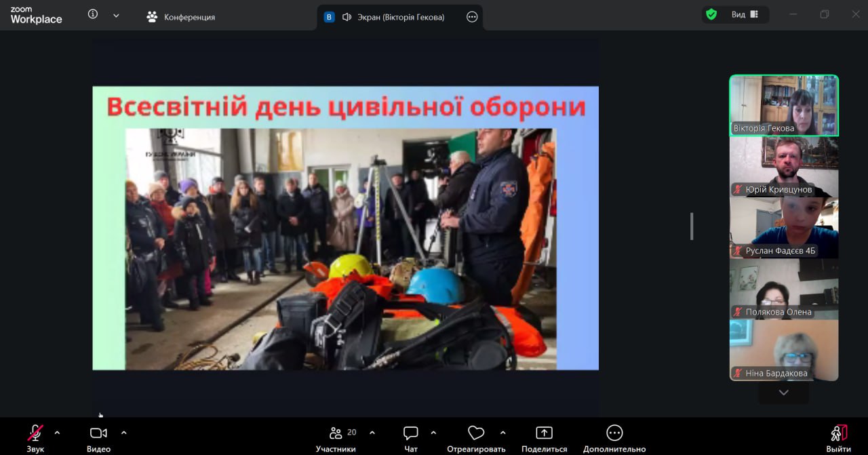Image resolution: width=868 pixels, height=455 pixels.
Task: Select Вікторія Гекова video thumbnail
Action: 784,106
